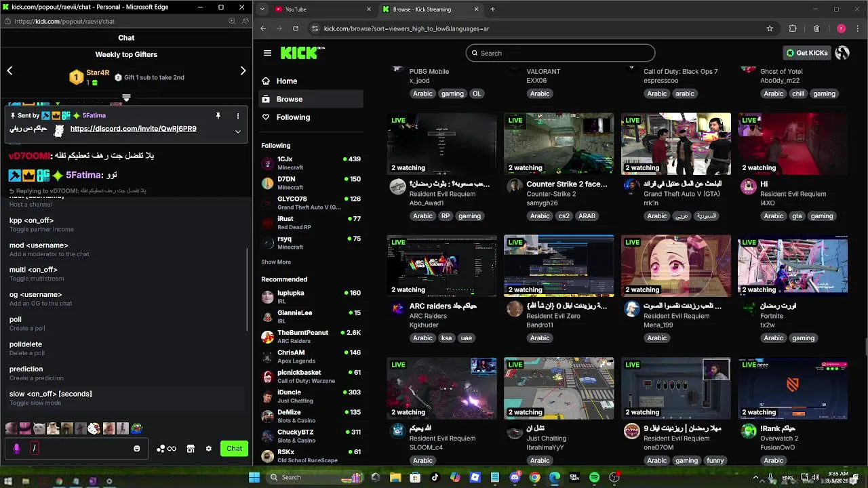This screenshot has width=868, height=488.
Task: Show the previous weekly top gifter
Action: tap(9, 70)
